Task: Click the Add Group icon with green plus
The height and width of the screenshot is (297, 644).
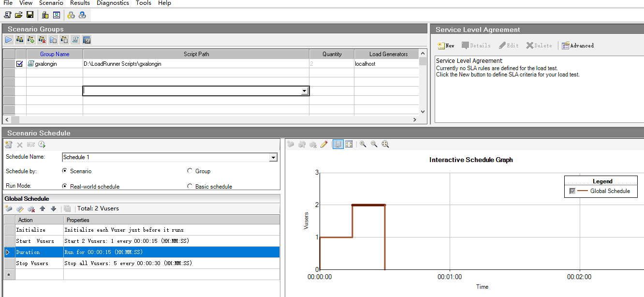Action: click(x=31, y=40)
